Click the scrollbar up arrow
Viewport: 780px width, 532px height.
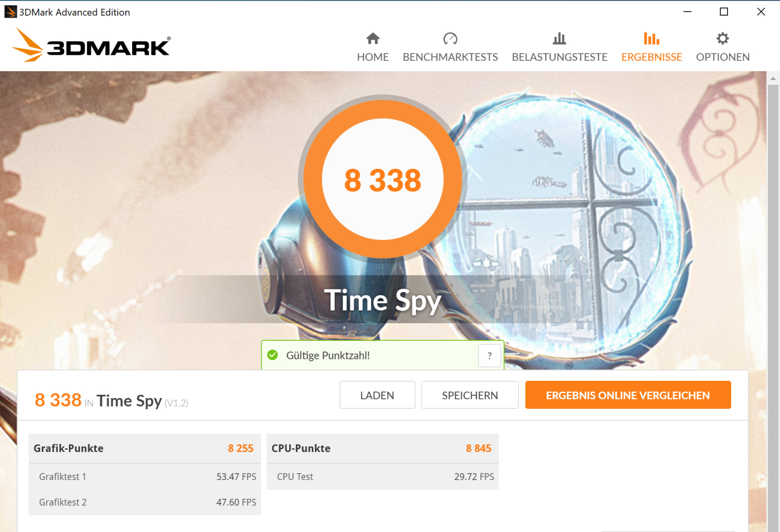[x=773, y=79]
